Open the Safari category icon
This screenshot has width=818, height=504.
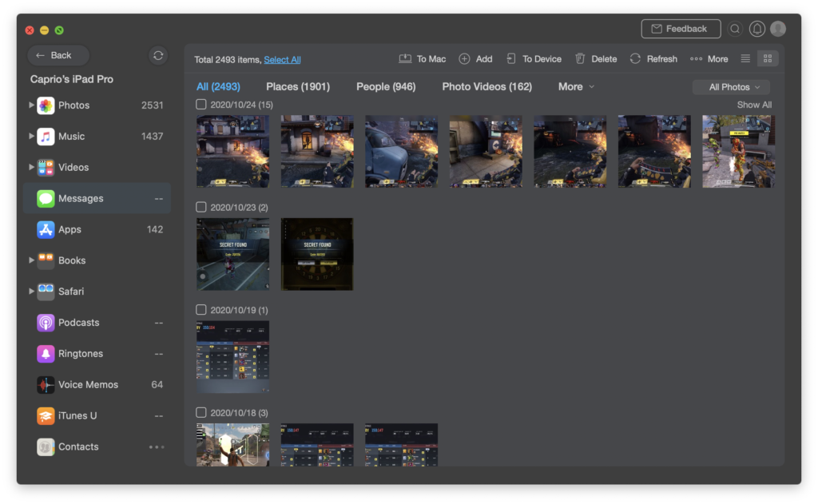click(46, 292)
